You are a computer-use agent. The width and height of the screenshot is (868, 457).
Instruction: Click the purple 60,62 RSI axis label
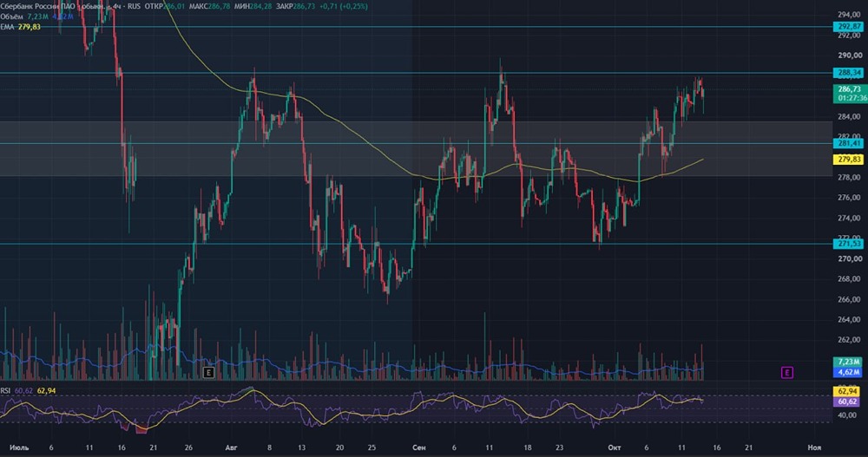(848, 402)
